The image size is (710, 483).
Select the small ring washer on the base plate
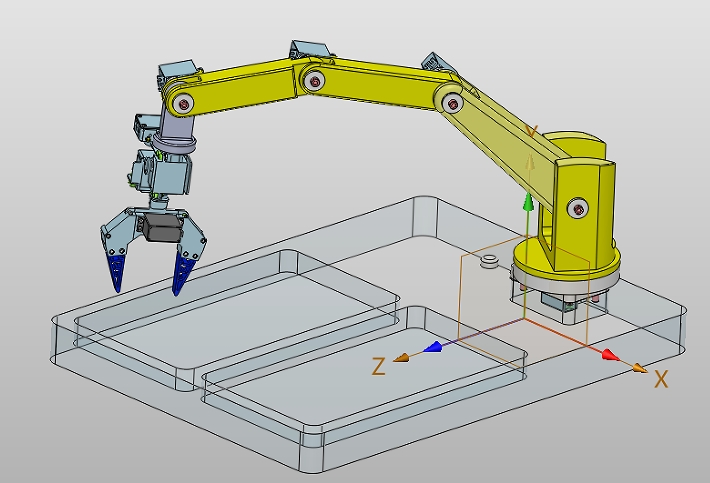click(x=489, y=261)
